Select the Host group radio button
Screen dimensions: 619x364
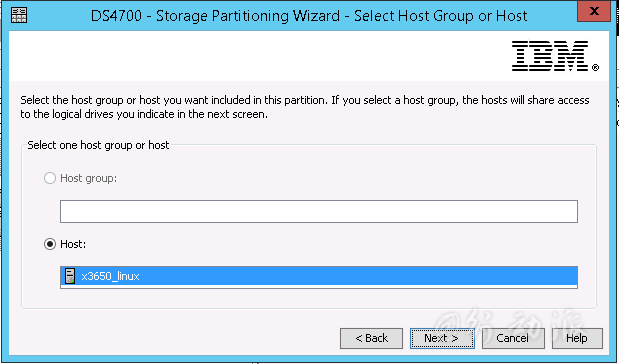(50, 178)
